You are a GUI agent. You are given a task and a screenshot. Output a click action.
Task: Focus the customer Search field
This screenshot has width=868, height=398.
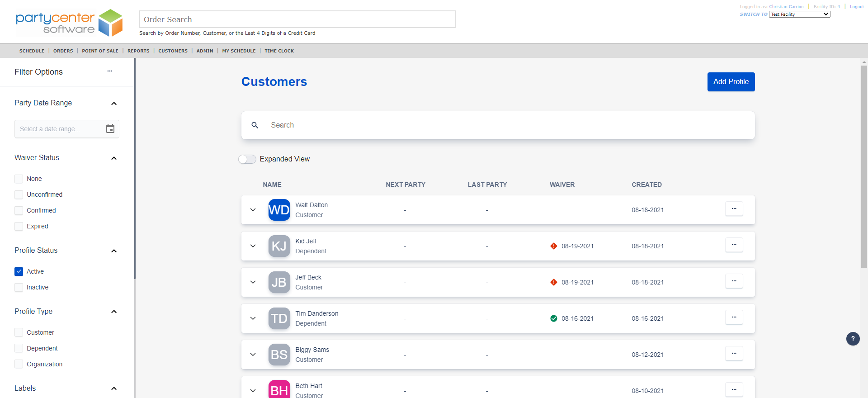click(498, 125)
